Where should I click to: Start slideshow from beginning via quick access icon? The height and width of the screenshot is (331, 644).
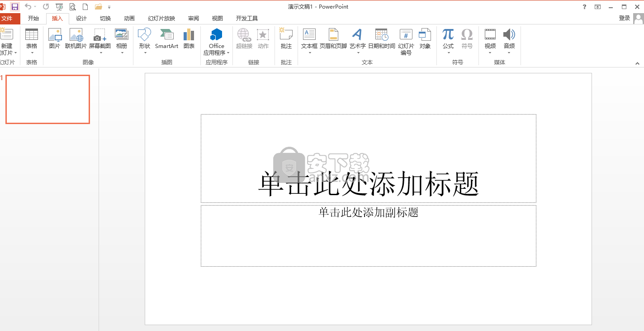[x=59, y=7]
